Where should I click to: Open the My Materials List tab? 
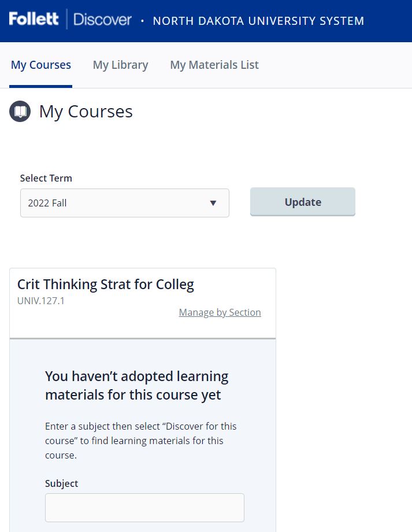coord(214,65)
